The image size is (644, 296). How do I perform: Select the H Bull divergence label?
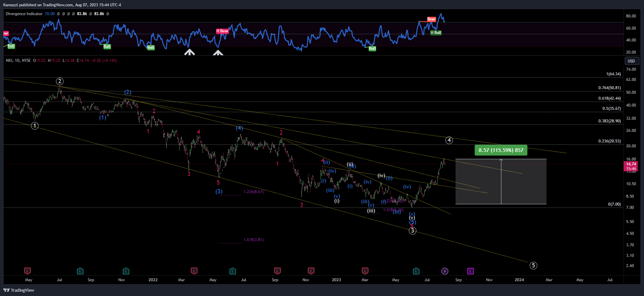coord(436,33)
